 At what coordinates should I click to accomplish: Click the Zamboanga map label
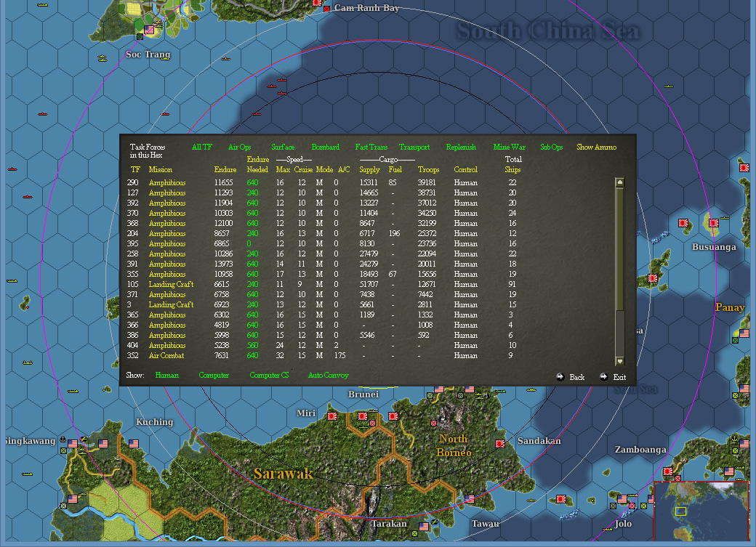(640, 450)
